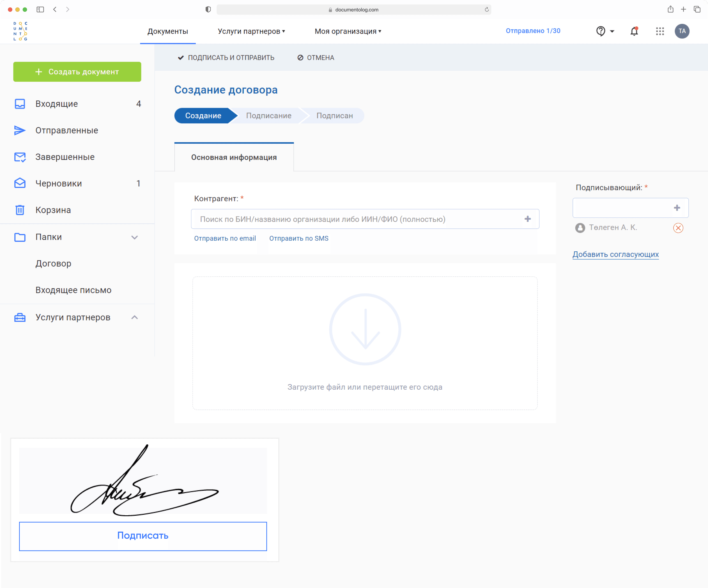Open the help question mark dropdown
Viewport: 708px width, 588px height.
point(605,31)
